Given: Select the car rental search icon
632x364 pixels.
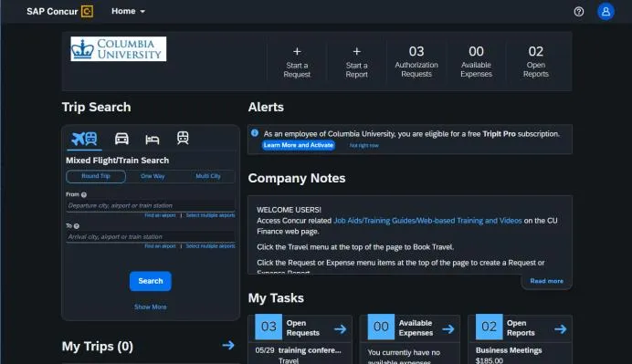Looking at the screenshot, I should pyautogui.click(x=121, y=139).
